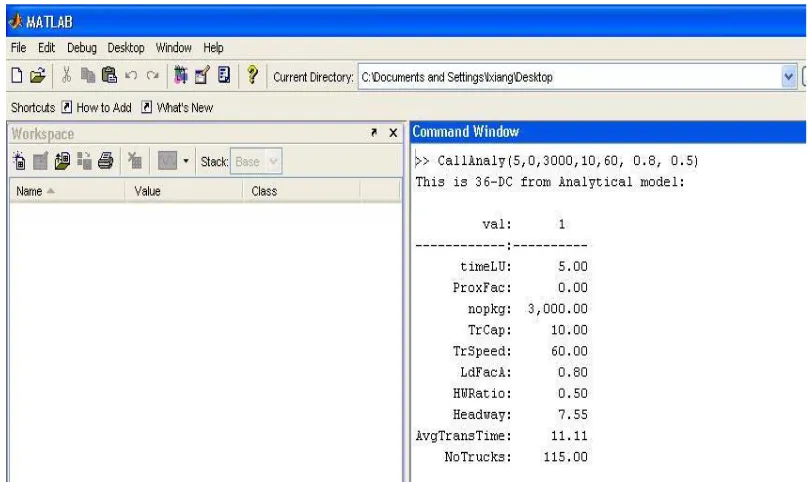Viewport: 808px width, 482px height.
Task: Click the Workspace panel title
Action: 43,134
